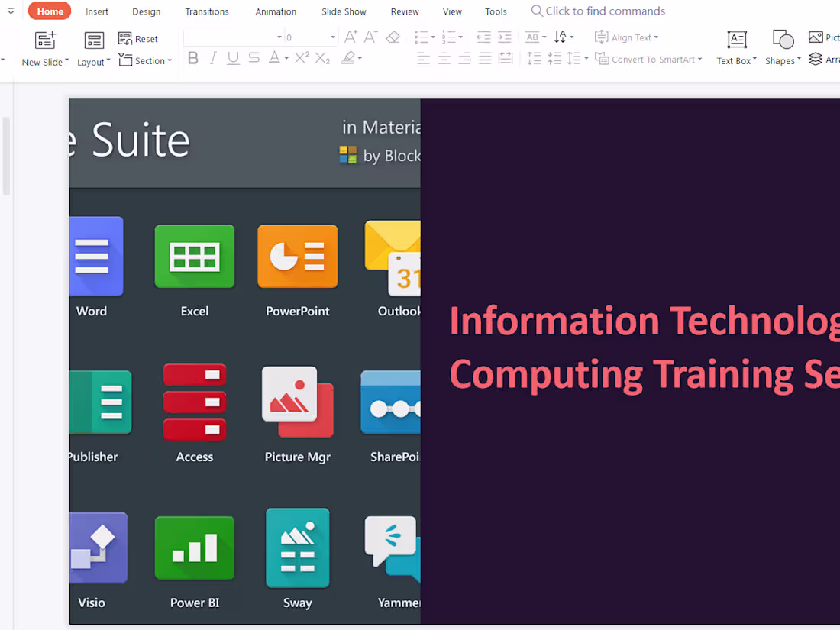Switch to the Review tab
840x630 pixels.
point(405,11)
